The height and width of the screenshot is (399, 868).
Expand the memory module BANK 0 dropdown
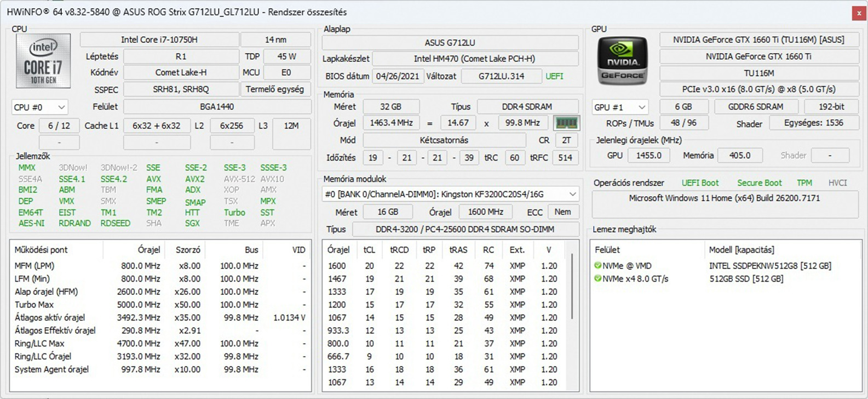[450, 194]
